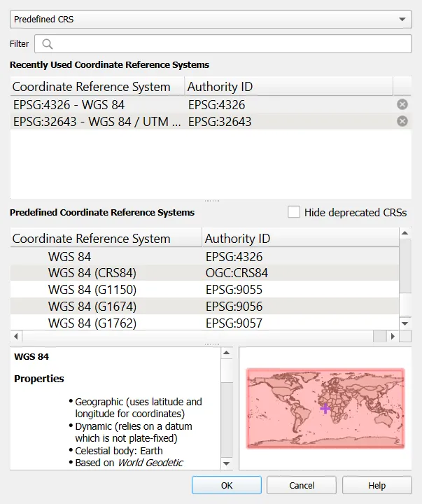Click the purple cross marker on map

coord(325,409)
